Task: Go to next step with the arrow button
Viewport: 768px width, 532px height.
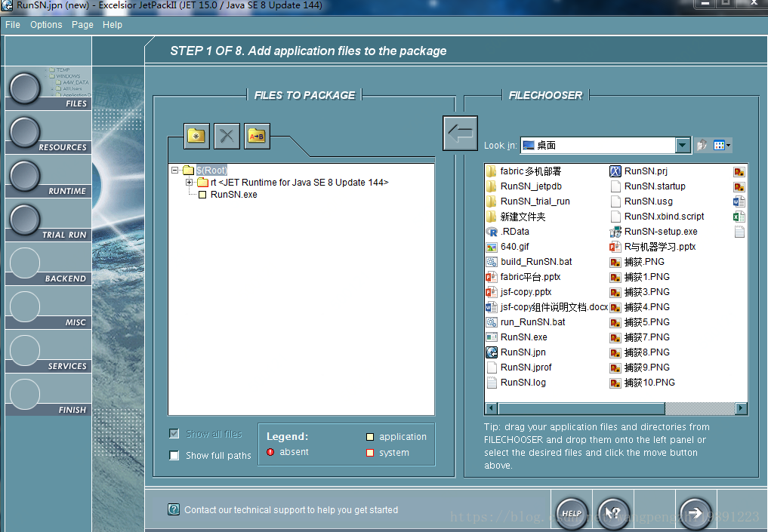Action: [x=695, y=513]
